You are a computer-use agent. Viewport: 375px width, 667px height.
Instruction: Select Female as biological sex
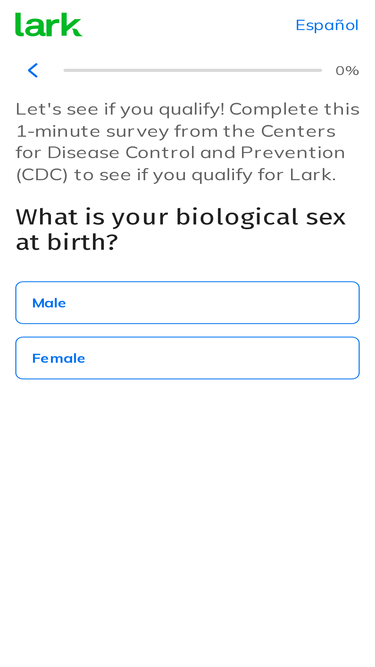pos(188,358)
